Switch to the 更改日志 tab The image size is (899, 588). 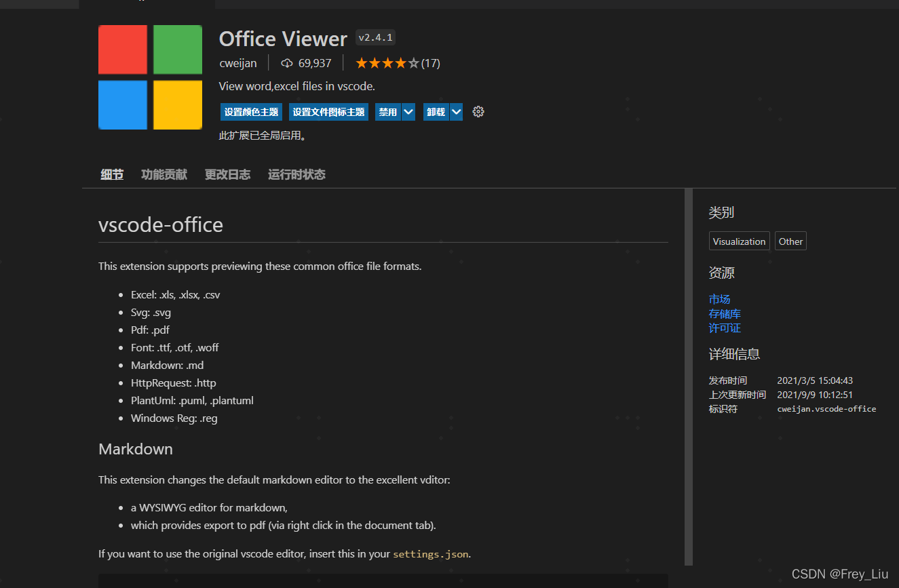[228, 174]
